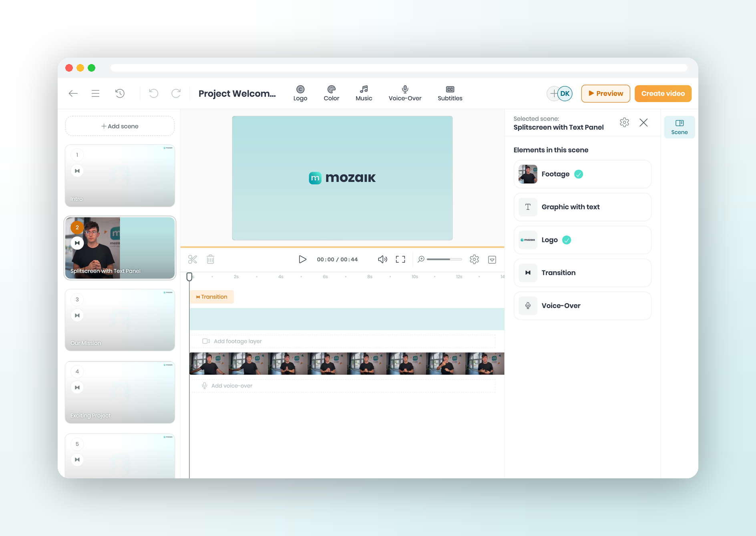Collapse the timeline panel
The width and height of the screenshot is (756, 536).
492,260
